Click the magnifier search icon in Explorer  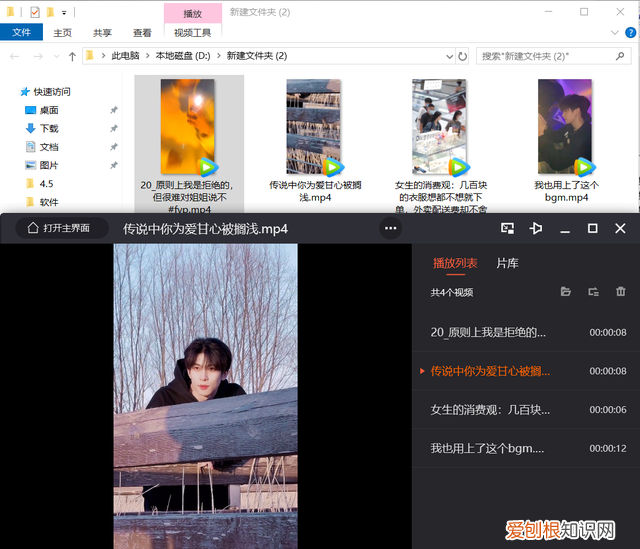tap(620, 56)
